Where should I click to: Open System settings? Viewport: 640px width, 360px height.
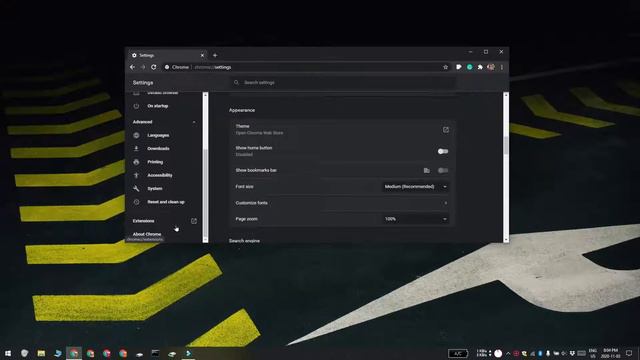pos(155,189)
